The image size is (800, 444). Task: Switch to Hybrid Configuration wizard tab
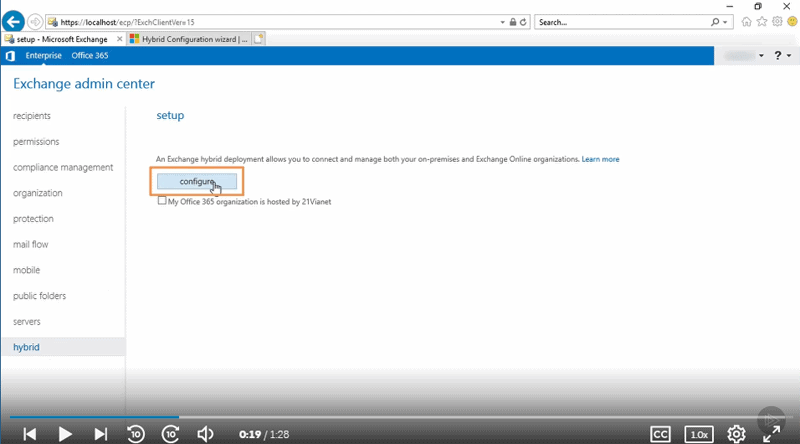(x=189, y=39)
